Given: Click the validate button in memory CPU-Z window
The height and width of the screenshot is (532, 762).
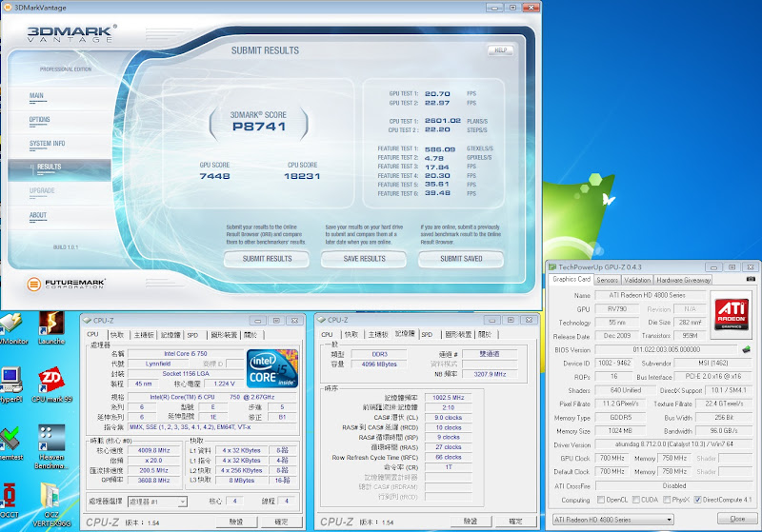Looking at the screenshot, I should (x=471, y=522).
